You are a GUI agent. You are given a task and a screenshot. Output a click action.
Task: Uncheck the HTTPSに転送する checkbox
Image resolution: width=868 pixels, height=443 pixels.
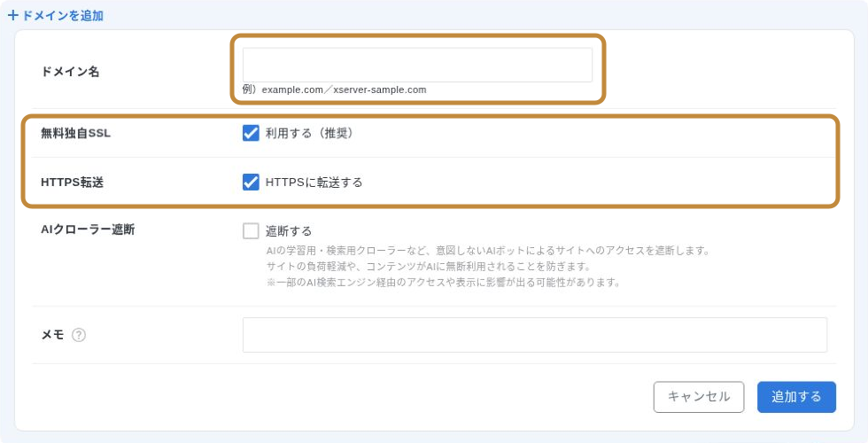tap(251, 182)
